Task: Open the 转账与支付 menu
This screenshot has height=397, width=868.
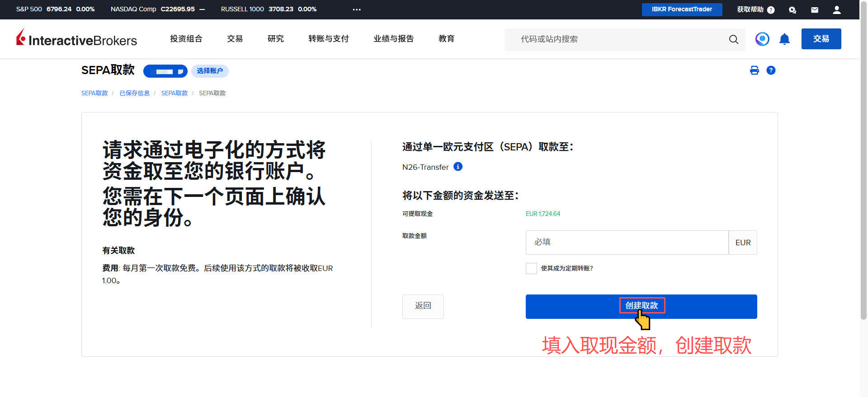Action: tap(328, 39)
